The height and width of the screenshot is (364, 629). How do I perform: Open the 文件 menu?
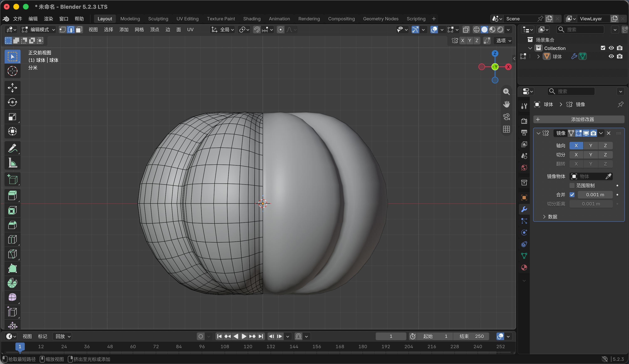click(17, 19)
